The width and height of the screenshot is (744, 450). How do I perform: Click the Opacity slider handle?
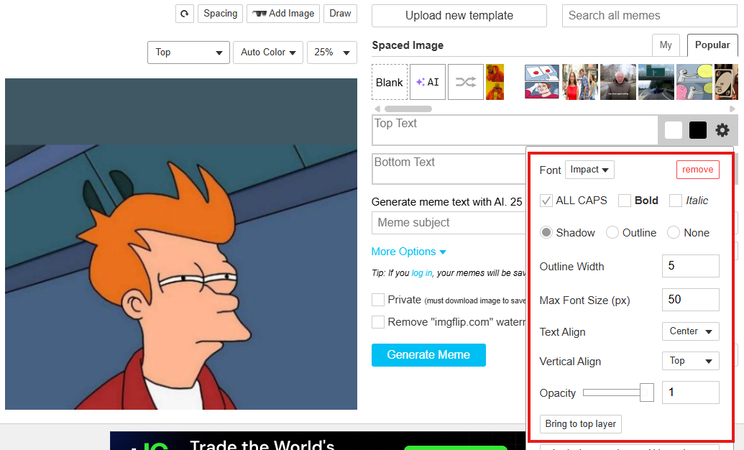click(x=646, y=393)
